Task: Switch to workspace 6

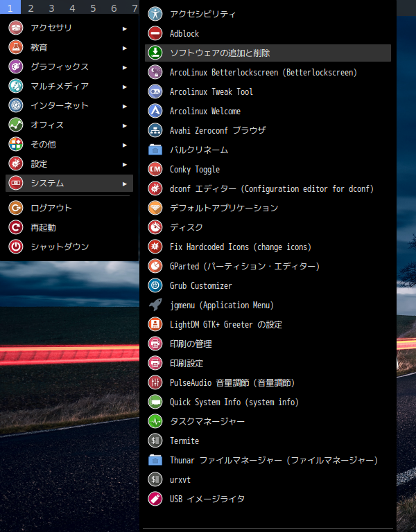Action: pos(114,8)
